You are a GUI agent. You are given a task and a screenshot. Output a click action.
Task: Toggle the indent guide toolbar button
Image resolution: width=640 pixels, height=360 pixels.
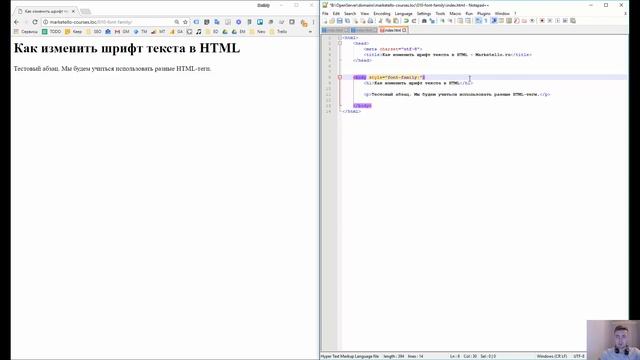point(493,21)
